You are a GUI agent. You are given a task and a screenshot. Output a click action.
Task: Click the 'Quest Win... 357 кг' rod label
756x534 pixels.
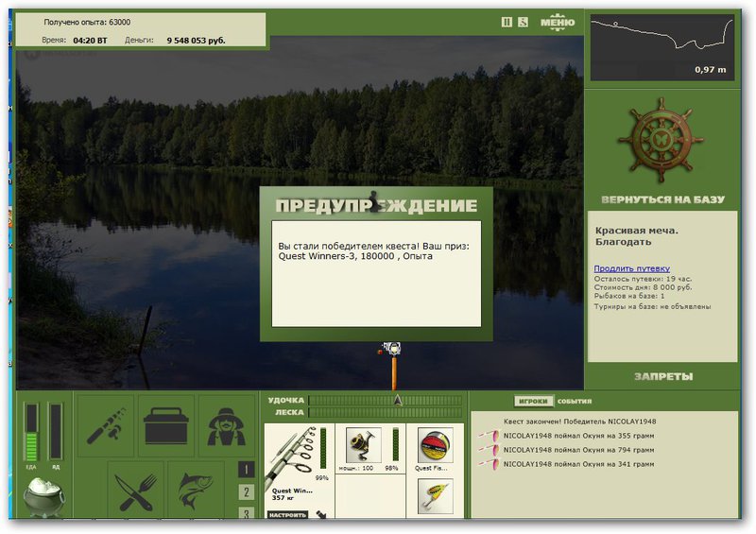pos(292,494)
